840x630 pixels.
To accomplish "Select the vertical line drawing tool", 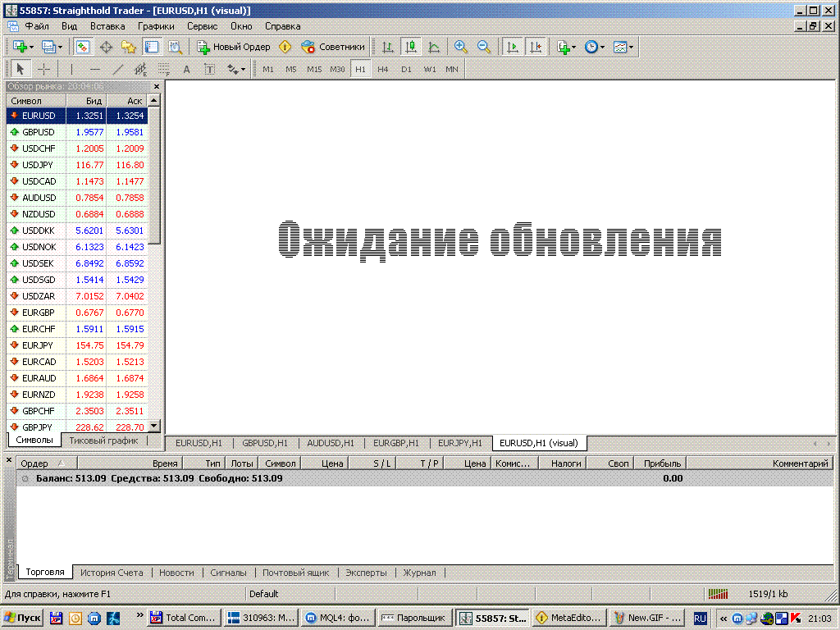I will pos(71,69).
